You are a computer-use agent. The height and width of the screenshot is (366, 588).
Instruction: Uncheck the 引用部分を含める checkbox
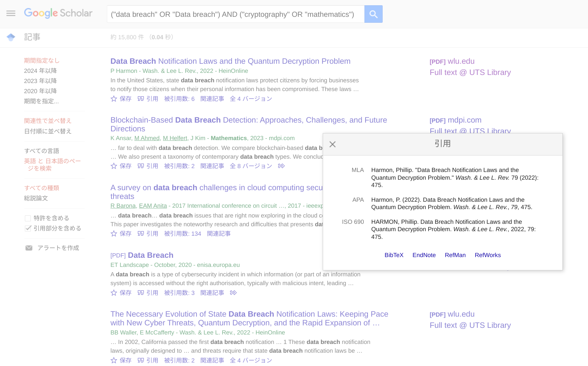(x=28, y=228)
